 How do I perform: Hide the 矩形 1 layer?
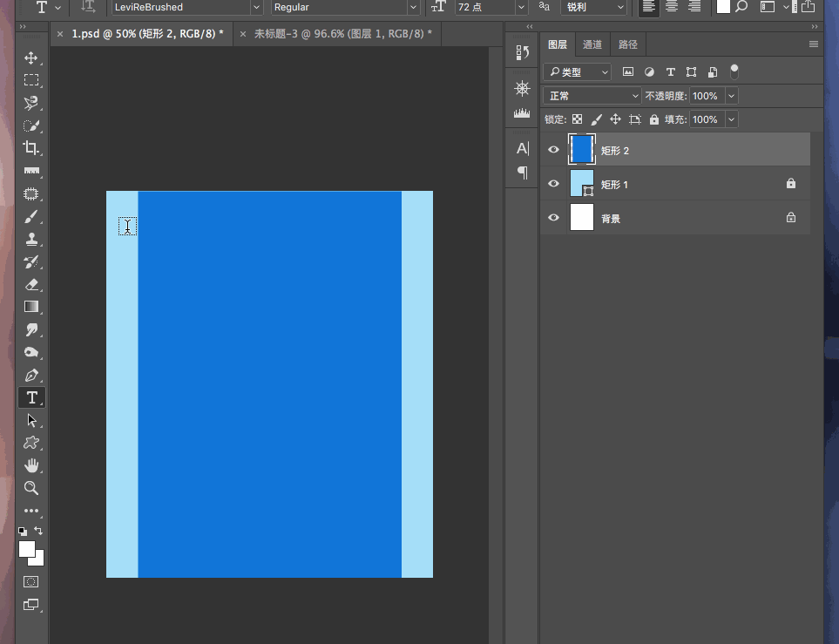553,184
